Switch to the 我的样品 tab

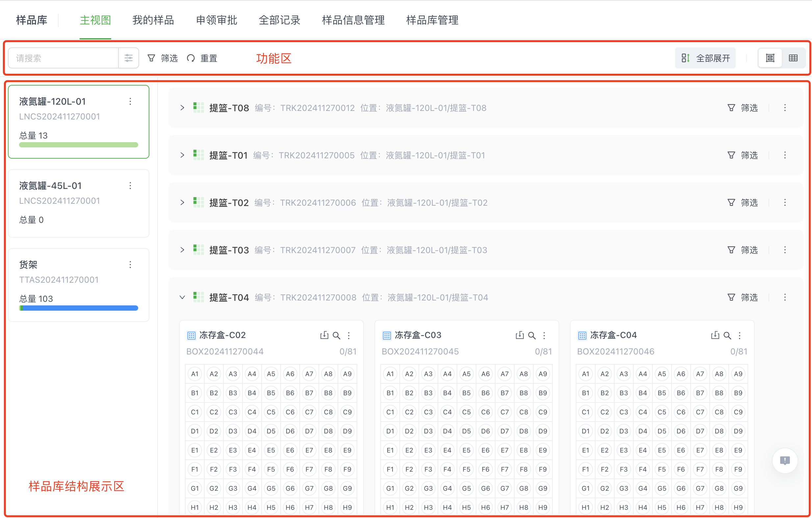153,20
